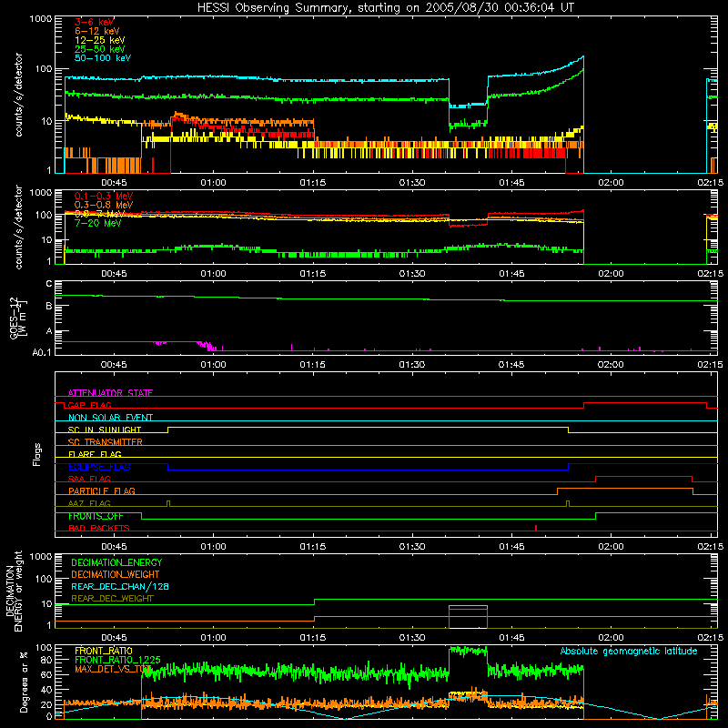Image resolution: width=728 pixels, height=728 pixels.
Task: Click the Absolute geomagnetic latitude label
Action: (629, 651)
